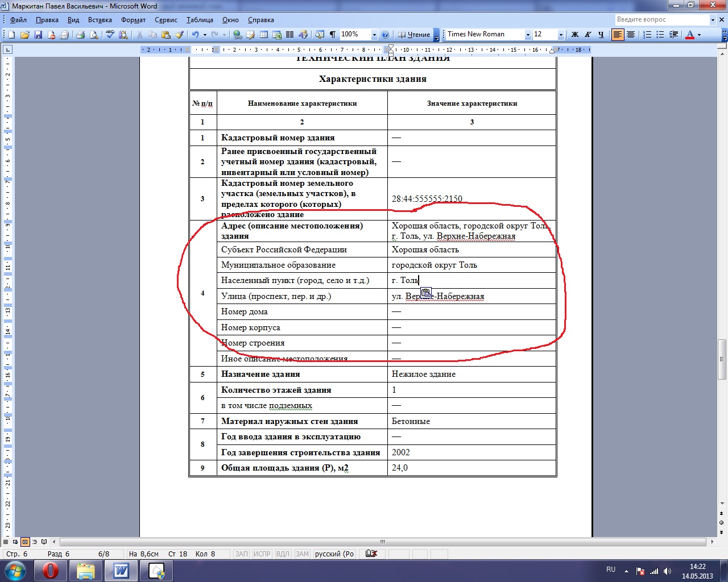This screenshot has width=728, height=582.
Task: Open the 100% zoom dropdown
Action: pos(374,35)
